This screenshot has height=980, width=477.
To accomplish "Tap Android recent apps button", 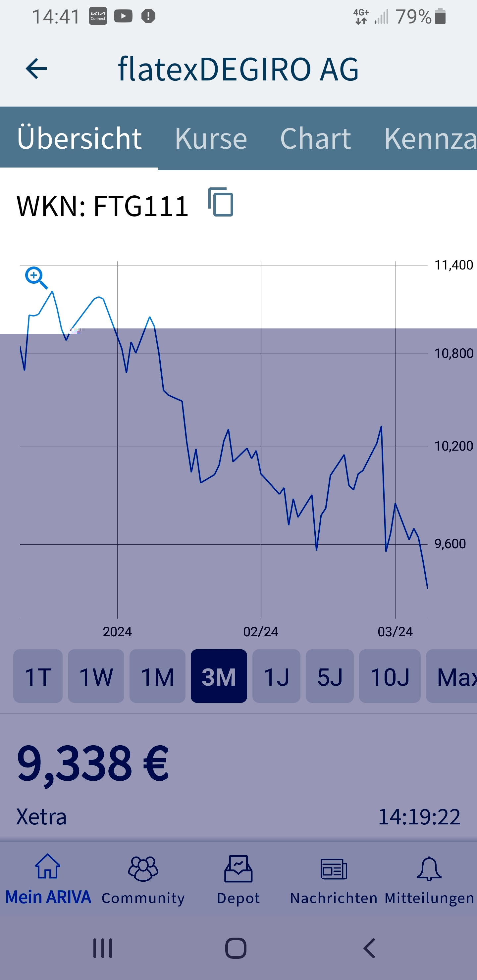I will (103, 948).
